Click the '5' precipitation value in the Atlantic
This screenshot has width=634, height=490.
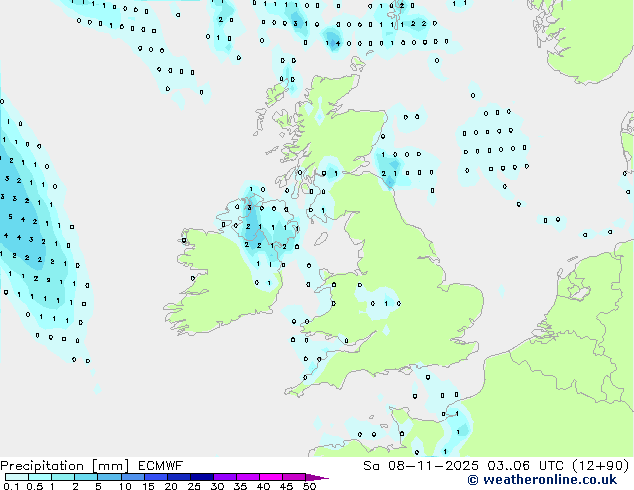(x=11, y=217)
